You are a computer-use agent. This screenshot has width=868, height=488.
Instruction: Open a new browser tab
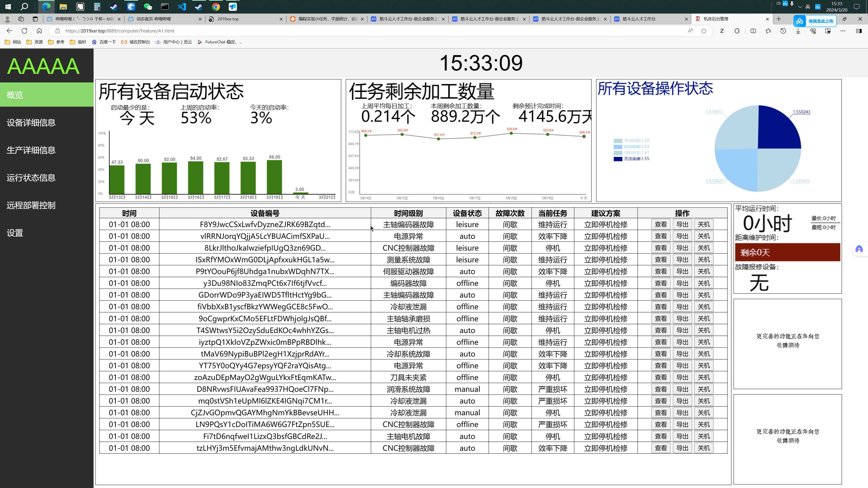[x=779, y=19]
